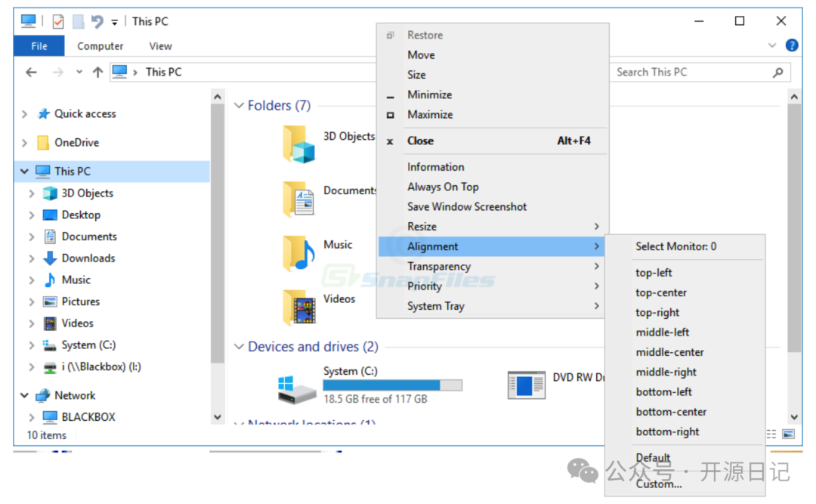816x504 pixels.
Task: Collapse the Folders (7) section
Action: [239, 106]
